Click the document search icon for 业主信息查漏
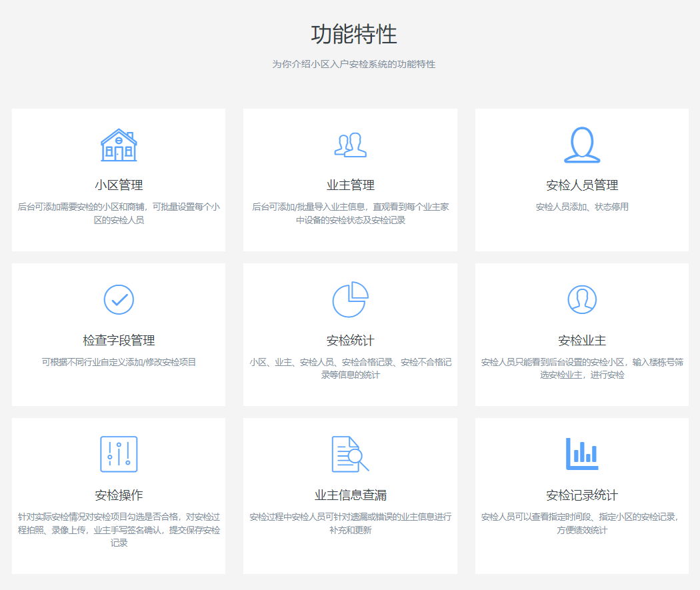This screenshot has height=590, width=700. click(350, 455)
